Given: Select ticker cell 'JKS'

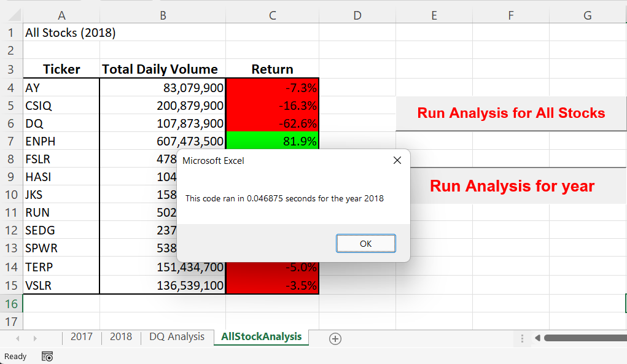Looking at the screenshot, I should 61,194.
